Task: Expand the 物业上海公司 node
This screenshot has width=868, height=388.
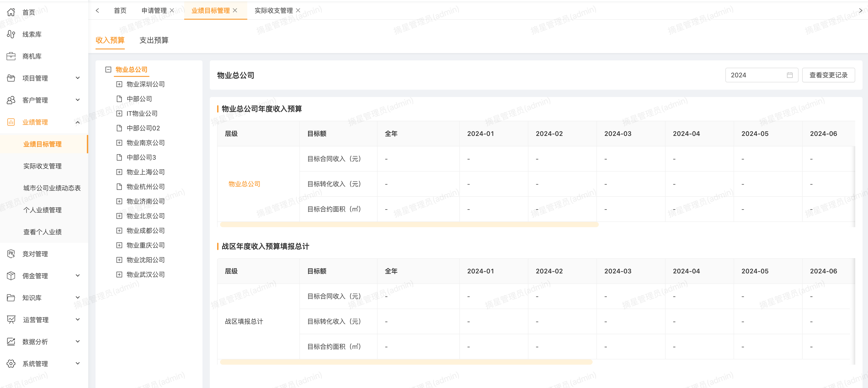Action: pyautogui.click(x=119, y=172)
